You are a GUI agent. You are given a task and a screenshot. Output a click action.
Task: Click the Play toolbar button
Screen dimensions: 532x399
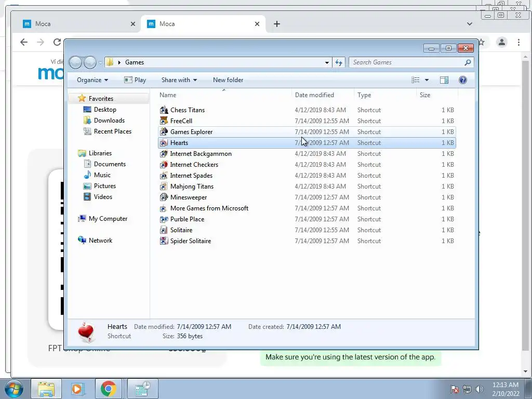(135, 80)
